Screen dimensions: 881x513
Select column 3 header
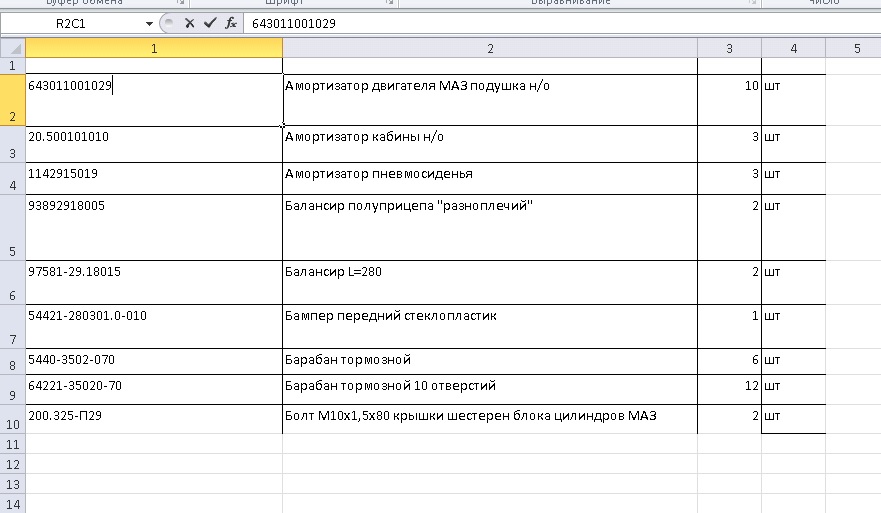click(729, 48)
